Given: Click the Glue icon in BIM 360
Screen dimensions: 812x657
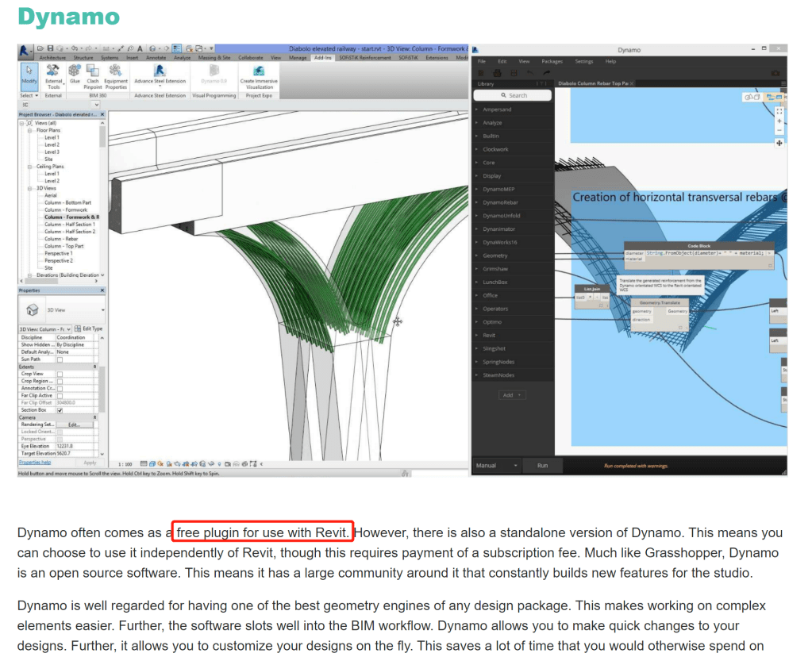Looking at the screenshot, I should [x=74, y=72].
